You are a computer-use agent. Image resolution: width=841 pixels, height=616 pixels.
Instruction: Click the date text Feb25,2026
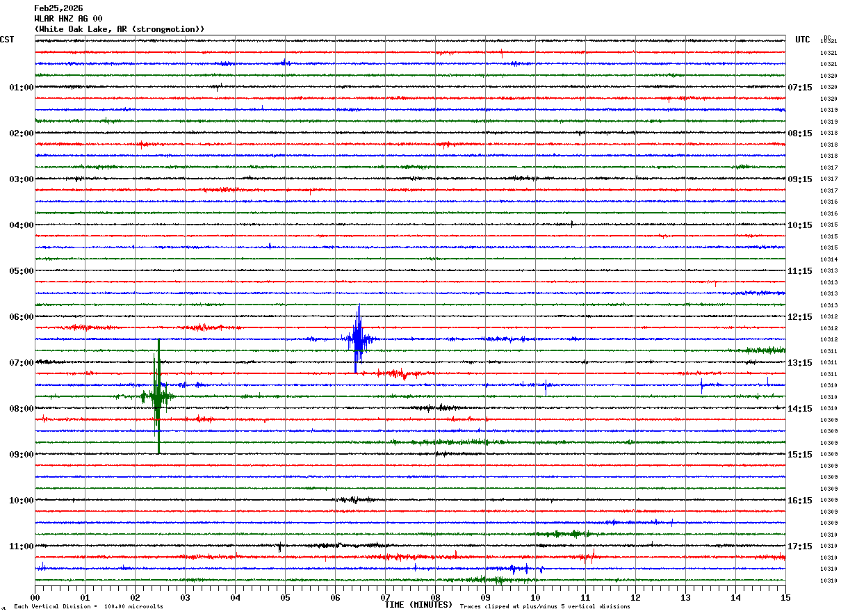(x=58, y=8)
